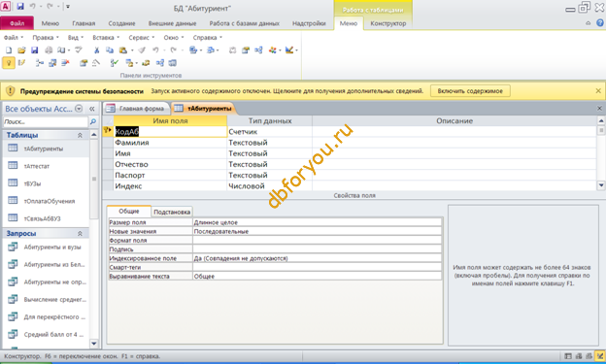Switch to the Создание ribbon tab
This screenshot has height=364, width=606.
(121, 23)
